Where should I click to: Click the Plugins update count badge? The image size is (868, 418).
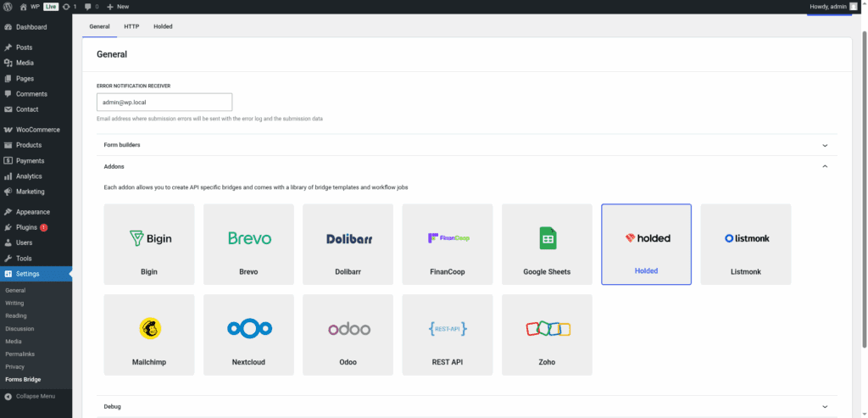click(x=44, y=227)
